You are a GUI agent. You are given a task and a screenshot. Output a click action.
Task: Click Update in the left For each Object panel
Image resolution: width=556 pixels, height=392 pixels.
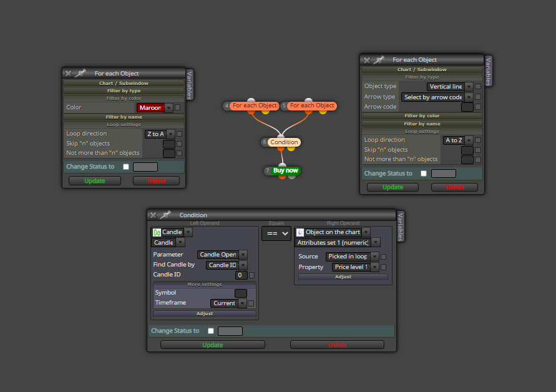(x=95, y=180)
